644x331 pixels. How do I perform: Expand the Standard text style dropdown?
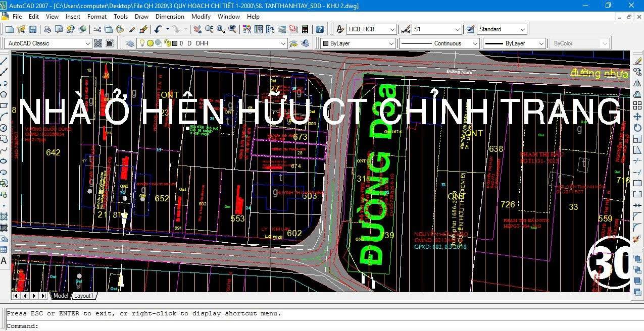[524, 29]
